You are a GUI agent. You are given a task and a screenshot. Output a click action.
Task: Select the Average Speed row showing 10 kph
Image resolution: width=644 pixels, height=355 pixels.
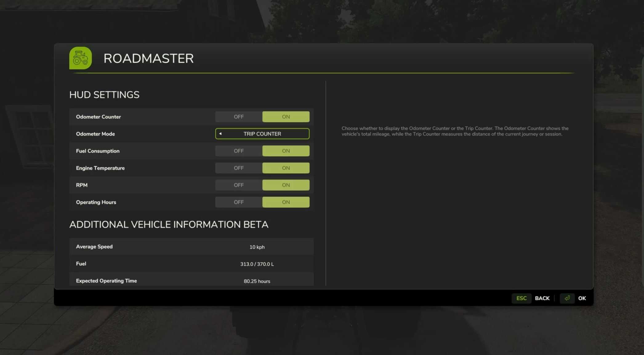click(x=191, y=247)
